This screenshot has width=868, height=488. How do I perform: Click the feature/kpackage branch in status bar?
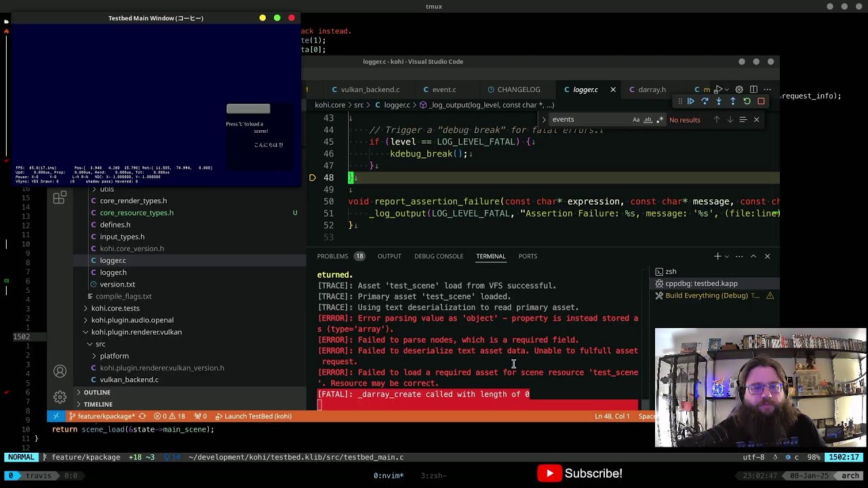pyautogui.click(x=102, y=416)
